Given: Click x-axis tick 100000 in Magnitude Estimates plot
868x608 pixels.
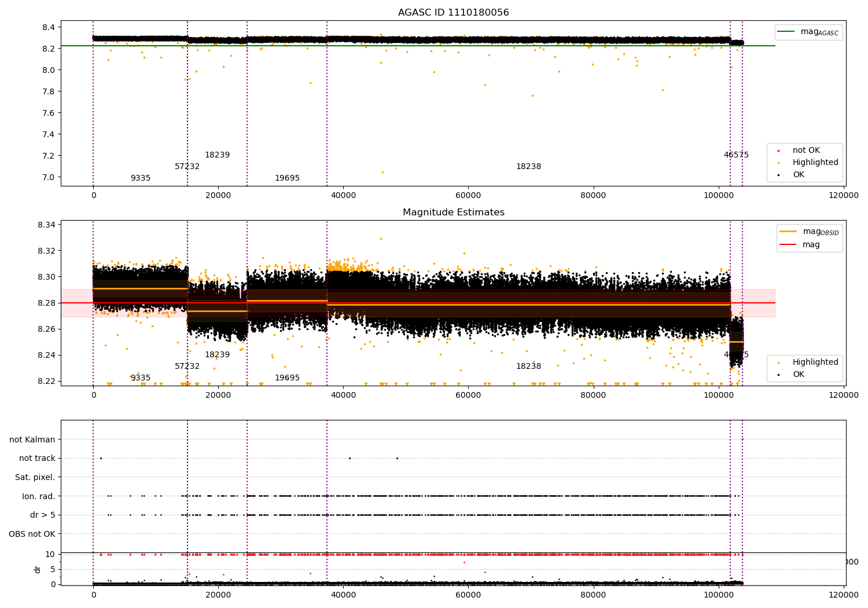Looking at the screenshot, I should tap(718, 395).
